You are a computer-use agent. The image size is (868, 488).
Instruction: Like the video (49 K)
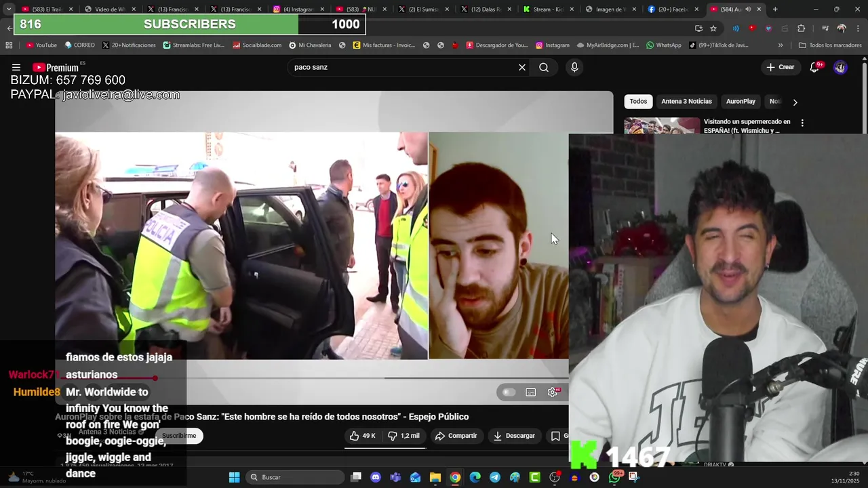click(363, 436)
